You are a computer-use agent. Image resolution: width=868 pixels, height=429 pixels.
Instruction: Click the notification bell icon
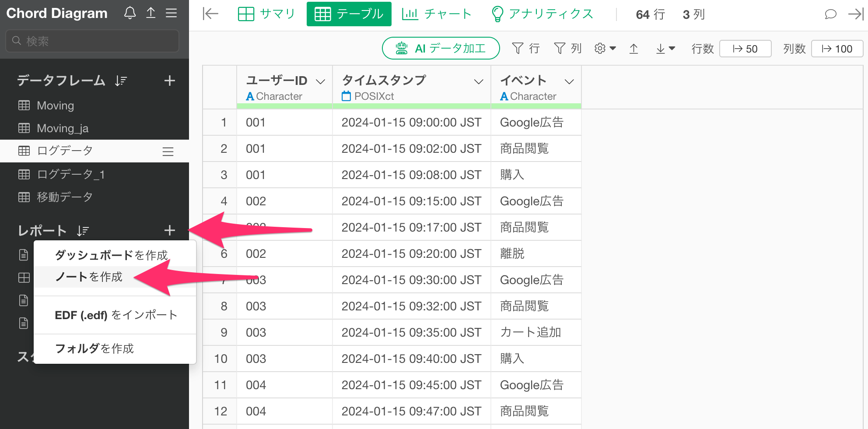(130, 13)
